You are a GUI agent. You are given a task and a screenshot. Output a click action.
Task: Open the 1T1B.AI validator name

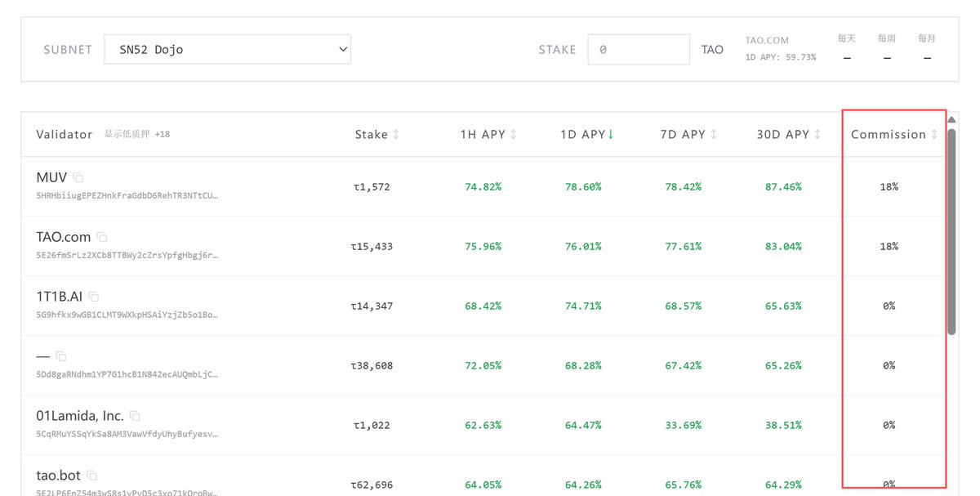[60, 297]
